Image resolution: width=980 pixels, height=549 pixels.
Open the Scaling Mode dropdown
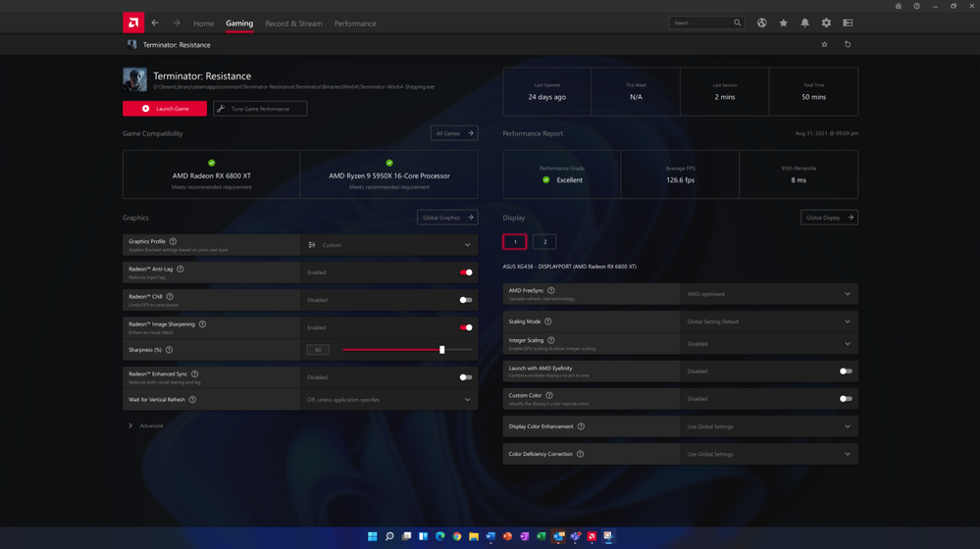tap(769, 322)
